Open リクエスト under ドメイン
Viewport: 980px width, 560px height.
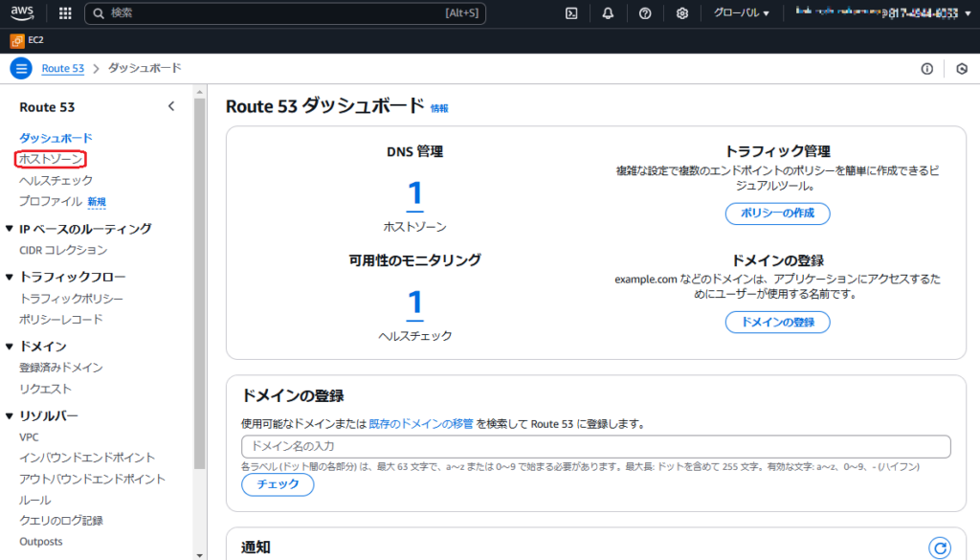tap(45, 389)
